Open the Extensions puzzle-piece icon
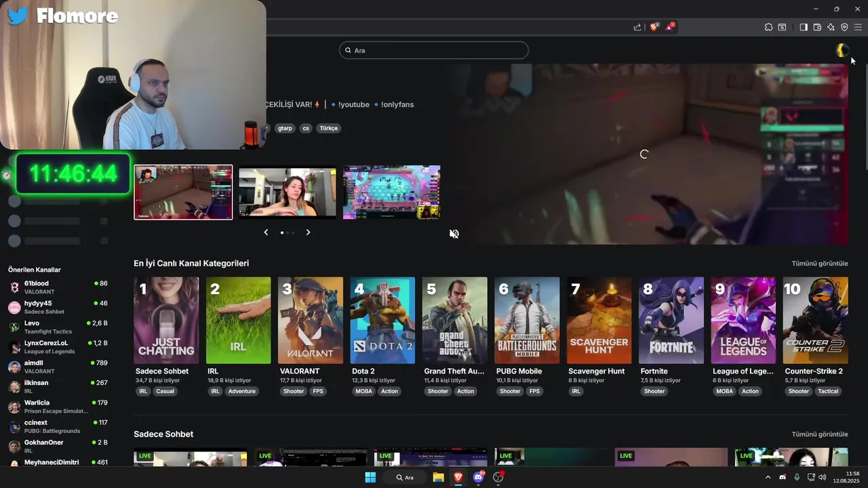 point(768,27)
